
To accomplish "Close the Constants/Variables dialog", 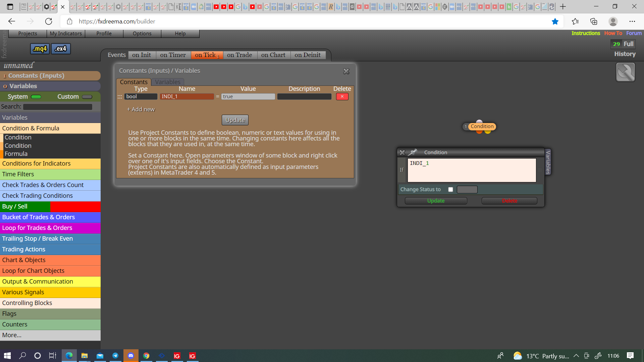I will [x=346, y=71].
